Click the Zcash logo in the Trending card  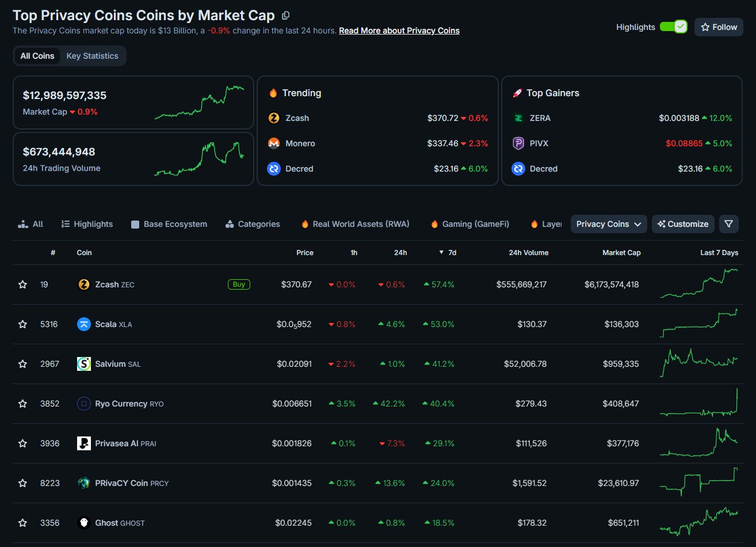click(x=274, y=118)
